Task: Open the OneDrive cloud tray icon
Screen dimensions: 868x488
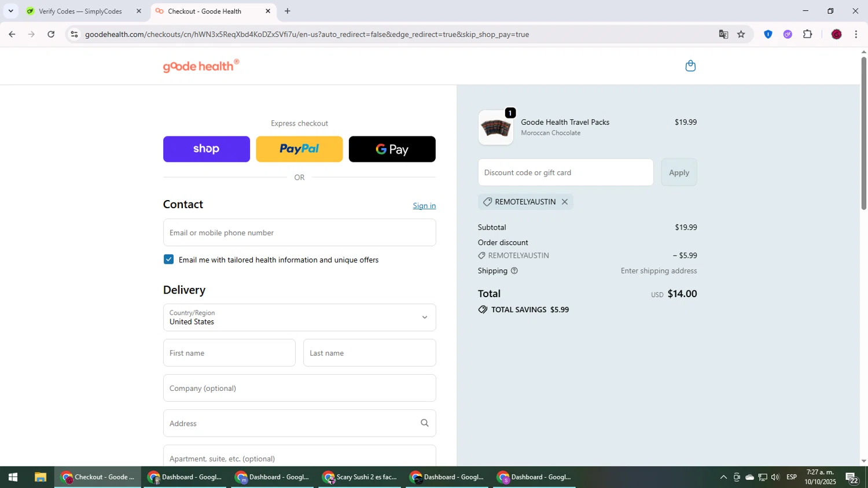Action: pos(749,477)
